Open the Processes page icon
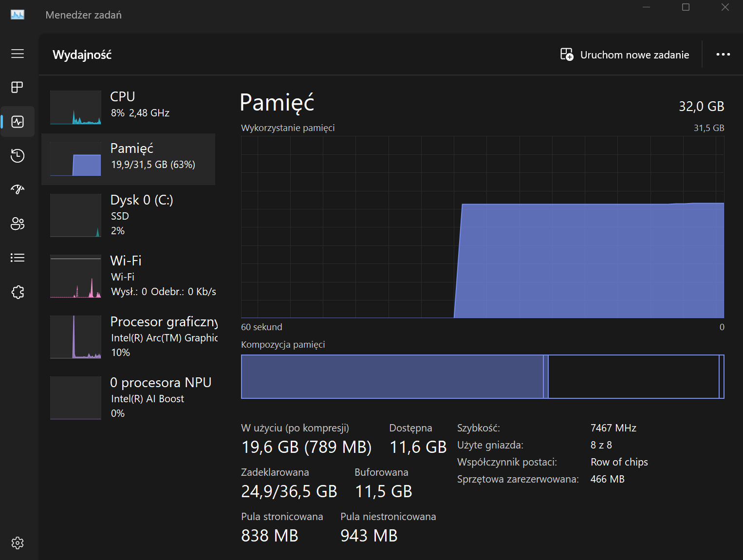This screenshot has height=560, width=743. [18, 87]
